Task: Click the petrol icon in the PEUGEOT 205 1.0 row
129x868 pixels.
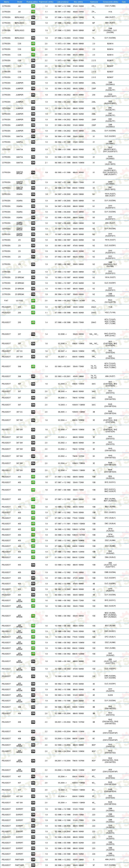Action: point(33,307)
